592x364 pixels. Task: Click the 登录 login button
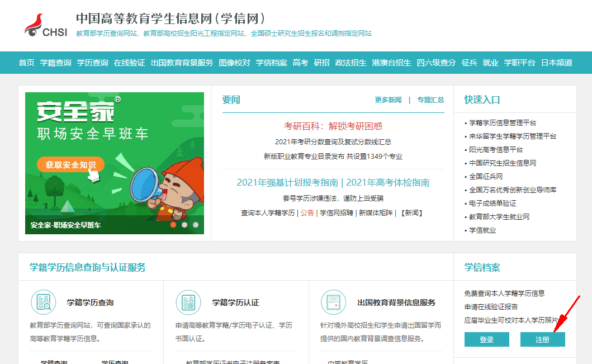[x=486, y=339]
